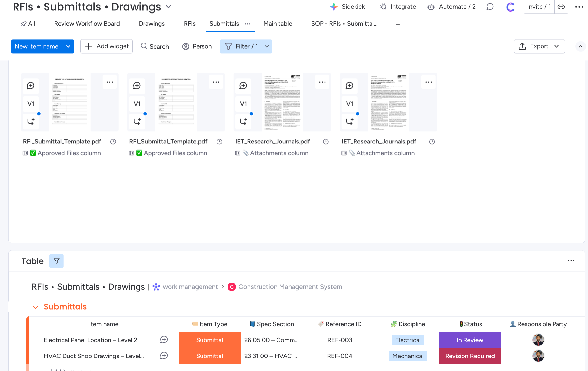Open the second RFI_Submittal_Template.pdf thumbnail
The height and width of the screenshot is (371, 588).
176,102
